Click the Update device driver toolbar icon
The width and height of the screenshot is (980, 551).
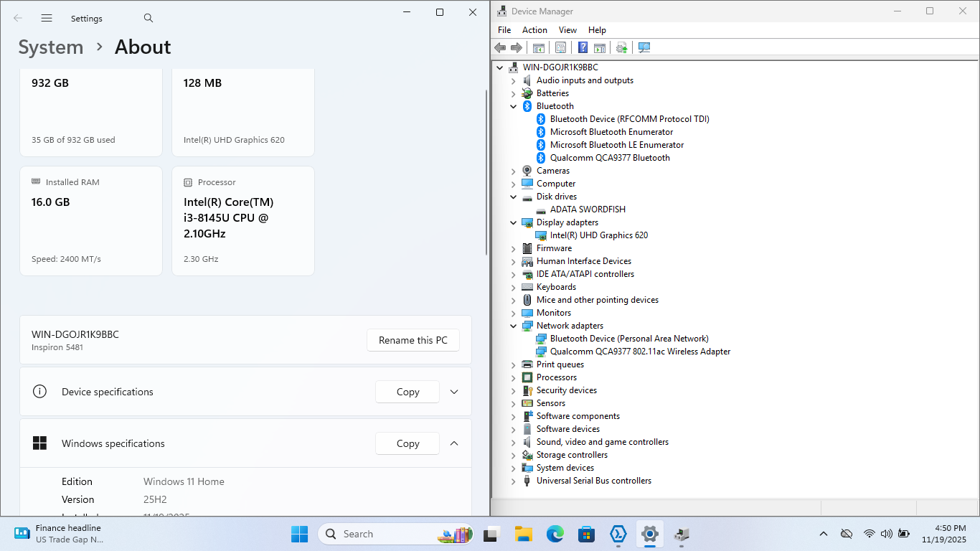tap(621, 47)
